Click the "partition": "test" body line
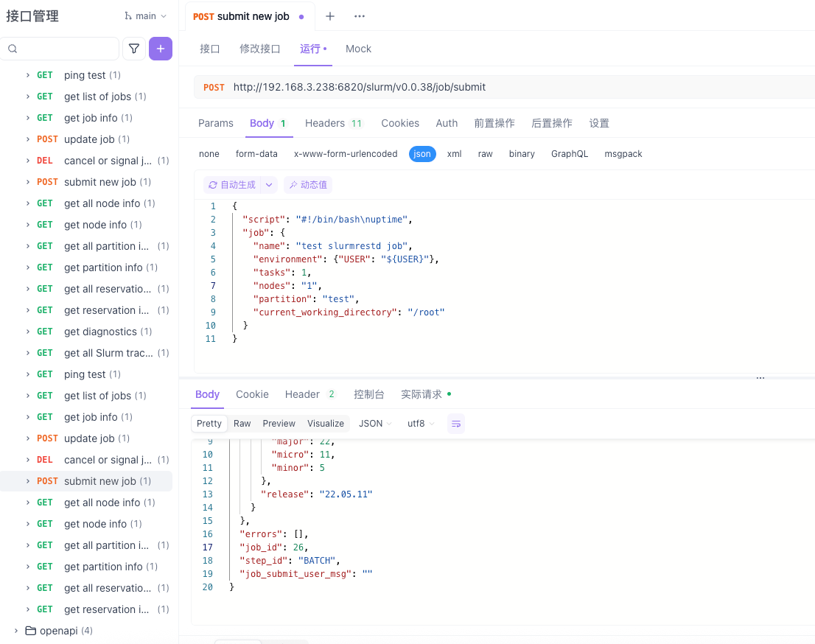 (x=306, y=299)
